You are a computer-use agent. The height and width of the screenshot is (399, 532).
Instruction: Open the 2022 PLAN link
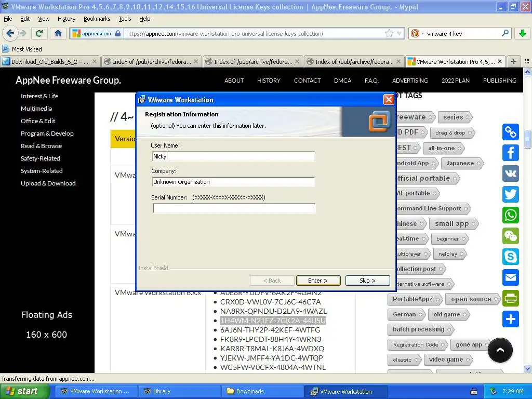click(x=455, y=81)
